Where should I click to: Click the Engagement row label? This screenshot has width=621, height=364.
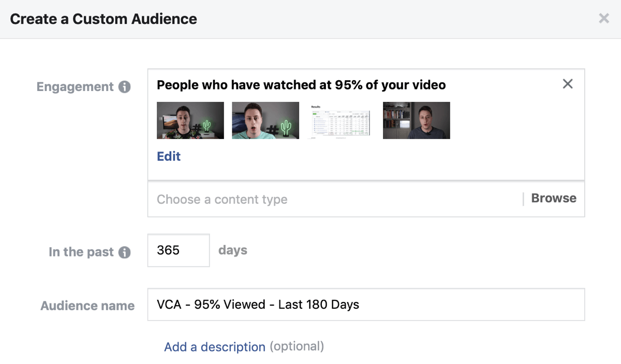tap(75, 86)
